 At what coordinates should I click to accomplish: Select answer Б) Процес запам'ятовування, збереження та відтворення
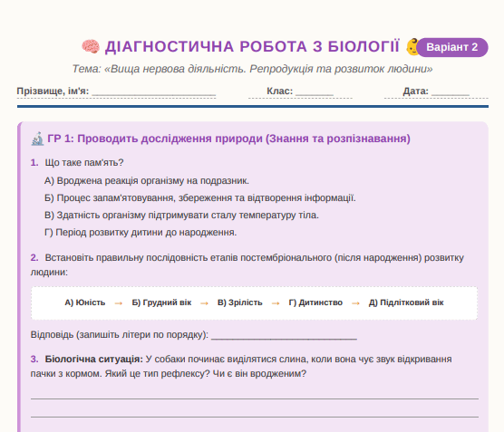200,197
